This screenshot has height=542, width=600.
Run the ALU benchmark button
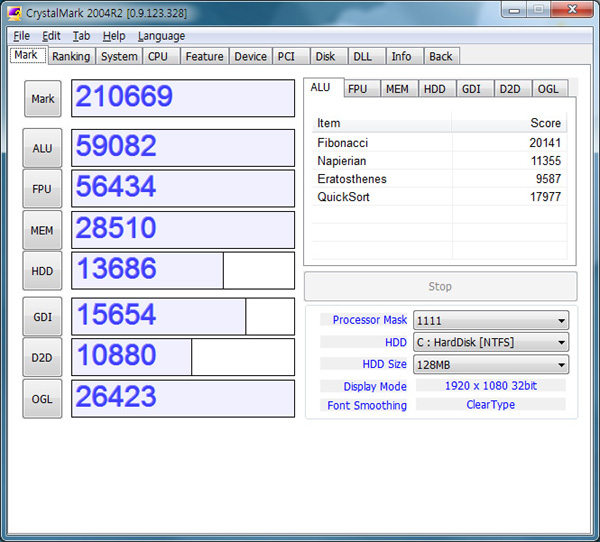pos(42,148)
